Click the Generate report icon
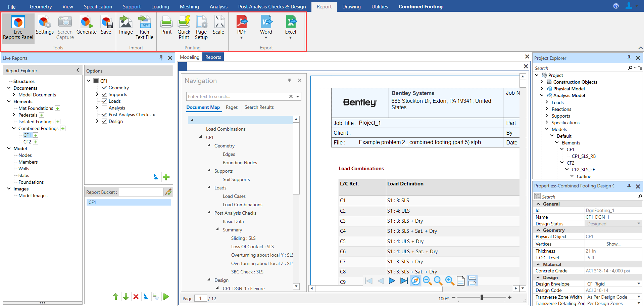 (86, 26)
